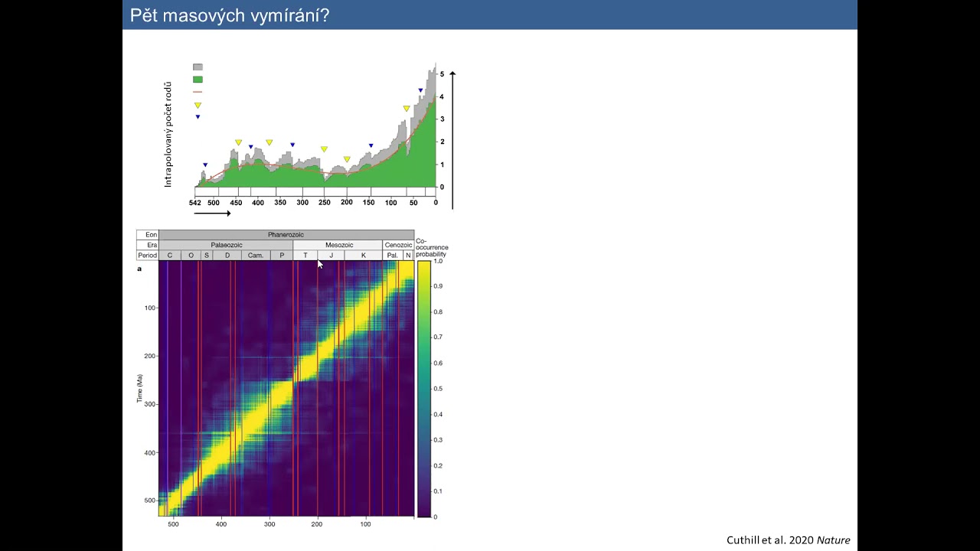Click the "0.9" colorbar tick label
Screen dimensions: 980x551
pyautogui.click(x=438, y=286)
